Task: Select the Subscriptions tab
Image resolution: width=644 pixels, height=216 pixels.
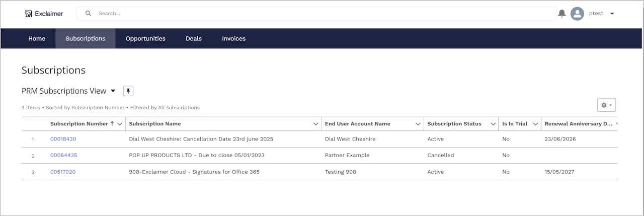Action: tap(86, 38)
